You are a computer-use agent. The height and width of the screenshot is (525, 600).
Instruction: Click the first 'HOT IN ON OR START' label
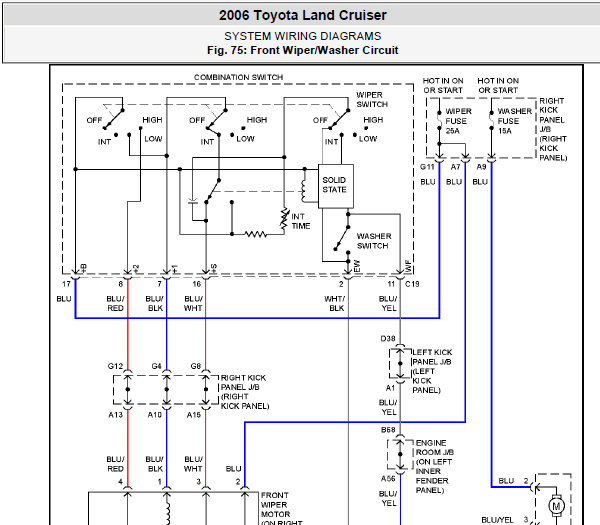(443, 86)
